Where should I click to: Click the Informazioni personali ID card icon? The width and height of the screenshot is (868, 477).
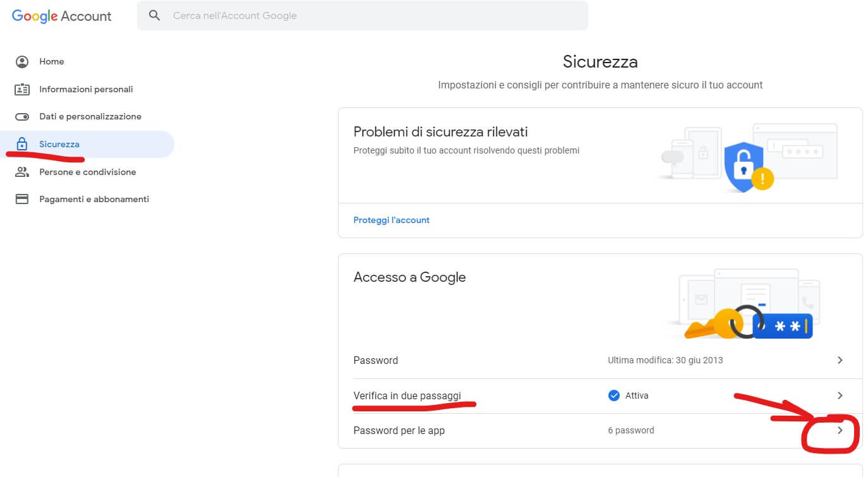[x=22, y=89]
